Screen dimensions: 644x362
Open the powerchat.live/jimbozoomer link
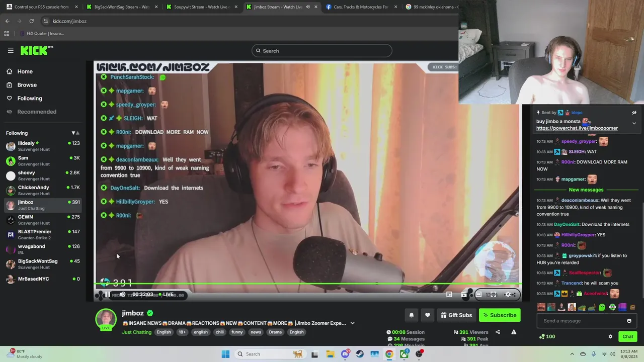point(577,128)
